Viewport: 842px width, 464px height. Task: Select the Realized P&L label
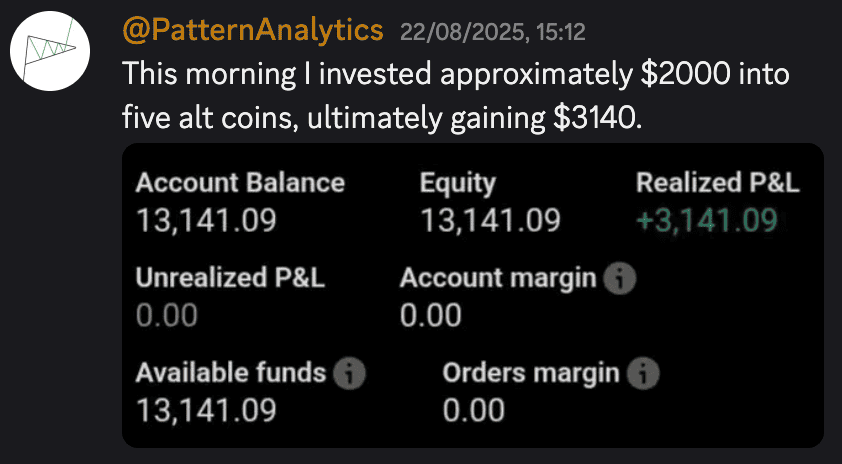point(718,183)
